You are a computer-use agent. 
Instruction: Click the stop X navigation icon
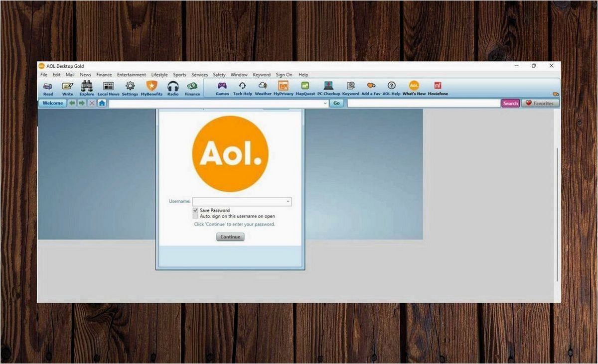92,103
